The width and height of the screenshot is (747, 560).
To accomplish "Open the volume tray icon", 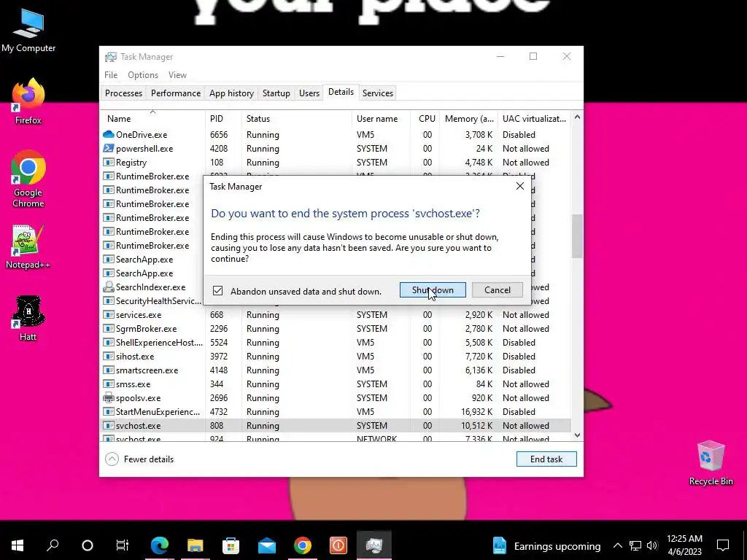I will coord(652,545).
